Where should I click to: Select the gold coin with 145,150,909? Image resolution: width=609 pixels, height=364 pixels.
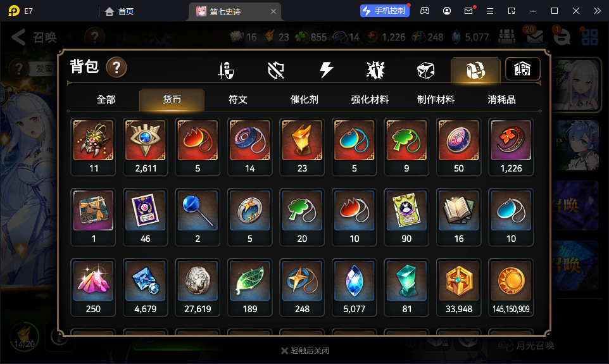(x=511, y=287)
